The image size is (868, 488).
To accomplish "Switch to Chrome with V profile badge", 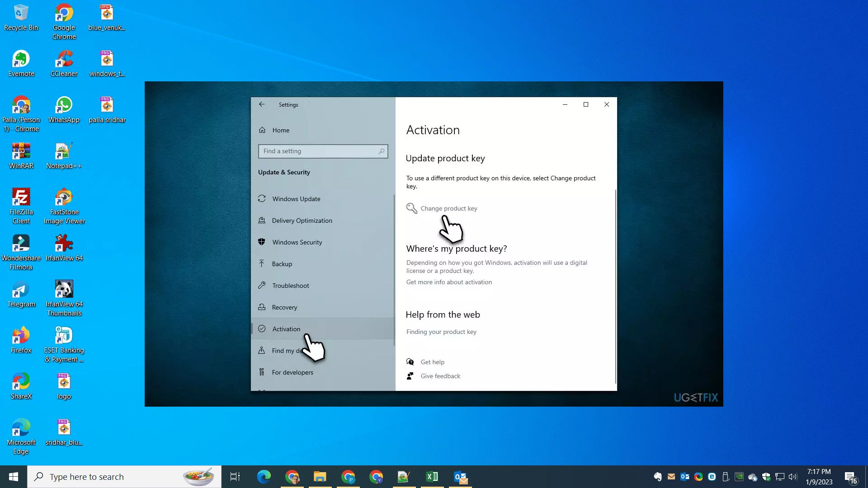I will click(x=376, y=477).
